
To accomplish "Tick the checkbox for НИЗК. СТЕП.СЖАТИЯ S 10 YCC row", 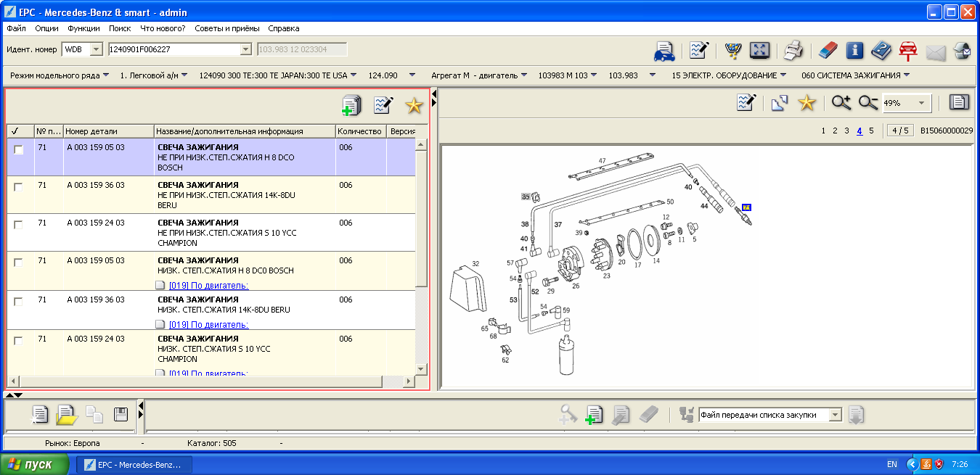I will 18,341.
